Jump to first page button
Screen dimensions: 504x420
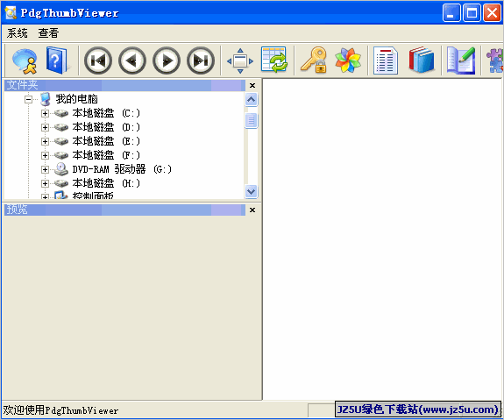pyautogui.click(x=98, y=61)
